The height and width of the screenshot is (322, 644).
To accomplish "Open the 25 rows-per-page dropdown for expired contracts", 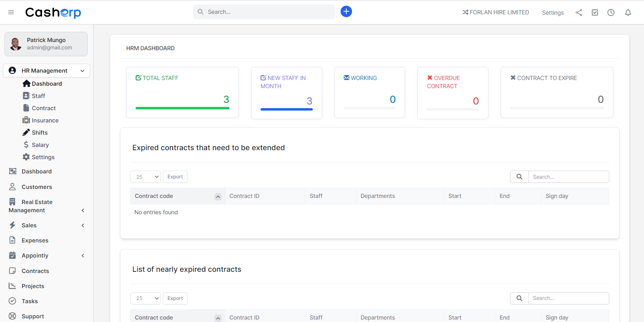I will point(146,177).
